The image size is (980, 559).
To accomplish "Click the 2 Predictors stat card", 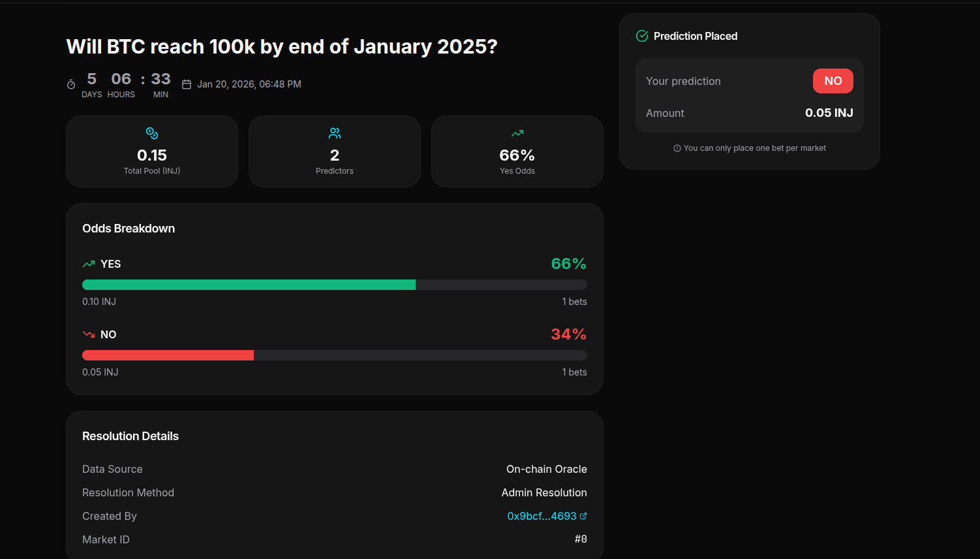I will [335, 152].
